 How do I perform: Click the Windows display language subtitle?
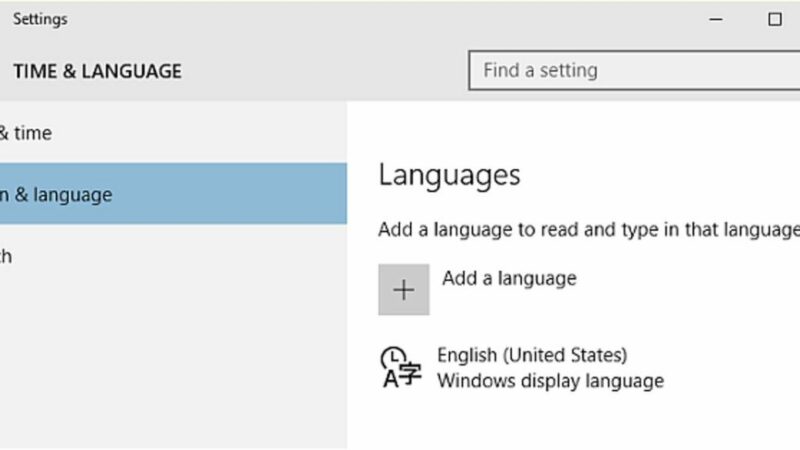click(x=550, y=381)
